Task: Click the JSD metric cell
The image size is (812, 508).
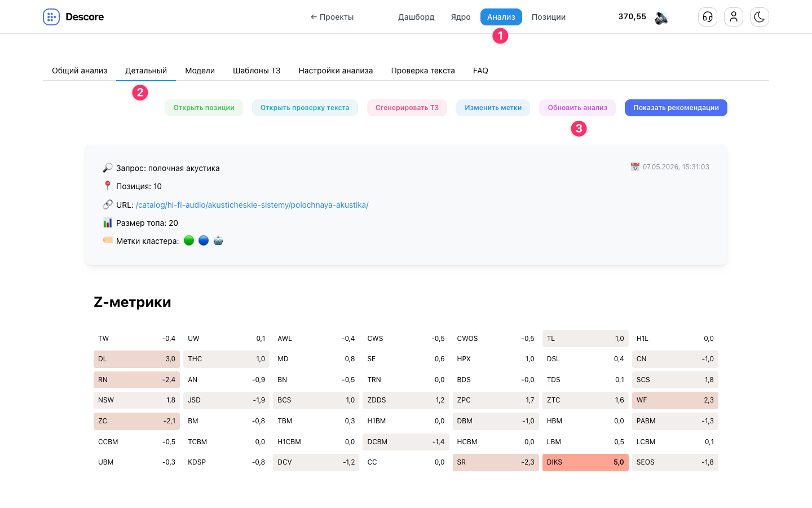Action: pos(226,400)
